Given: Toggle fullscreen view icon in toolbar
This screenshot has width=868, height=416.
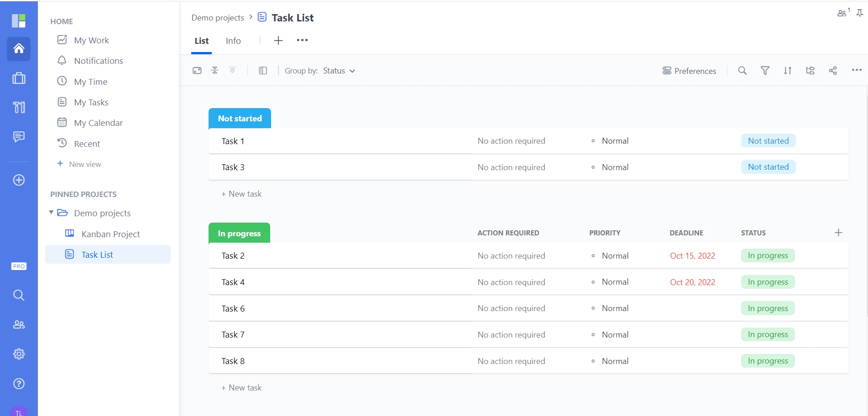Looking at the screenshot, I should coord(197,71).
